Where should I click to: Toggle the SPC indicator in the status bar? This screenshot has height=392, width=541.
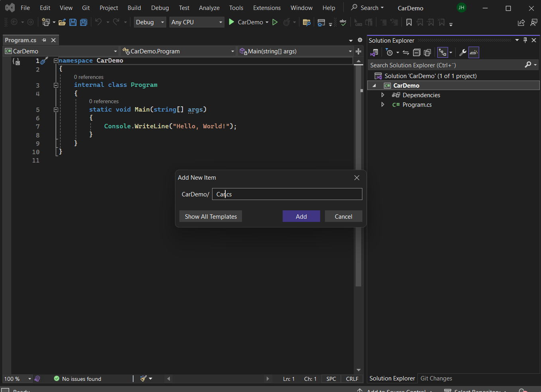[x=331, y=379]
